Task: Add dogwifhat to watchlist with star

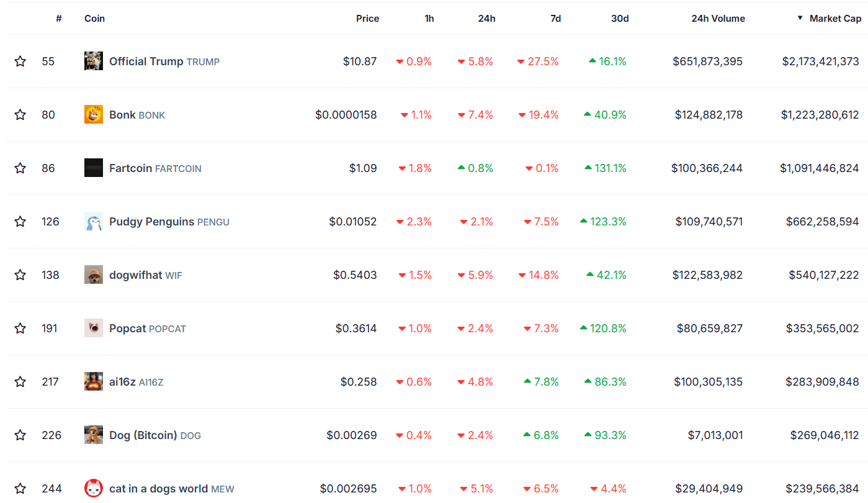Action: (x=20, y=275)
